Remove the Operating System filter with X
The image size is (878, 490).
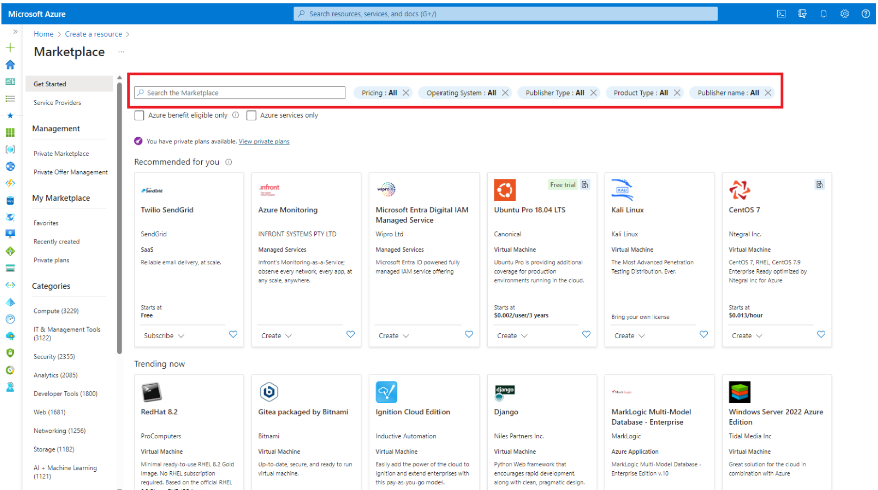(505, 93)
